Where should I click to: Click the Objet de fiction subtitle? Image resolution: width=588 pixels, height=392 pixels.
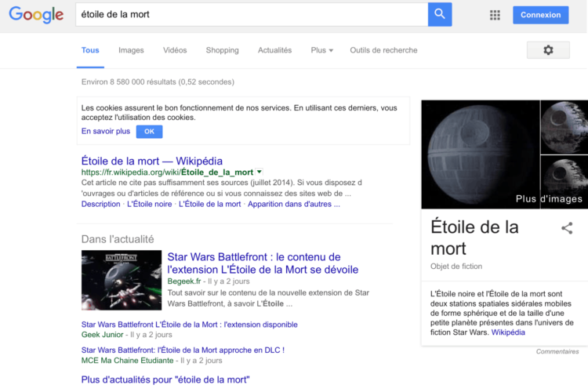tap(456, 267)
